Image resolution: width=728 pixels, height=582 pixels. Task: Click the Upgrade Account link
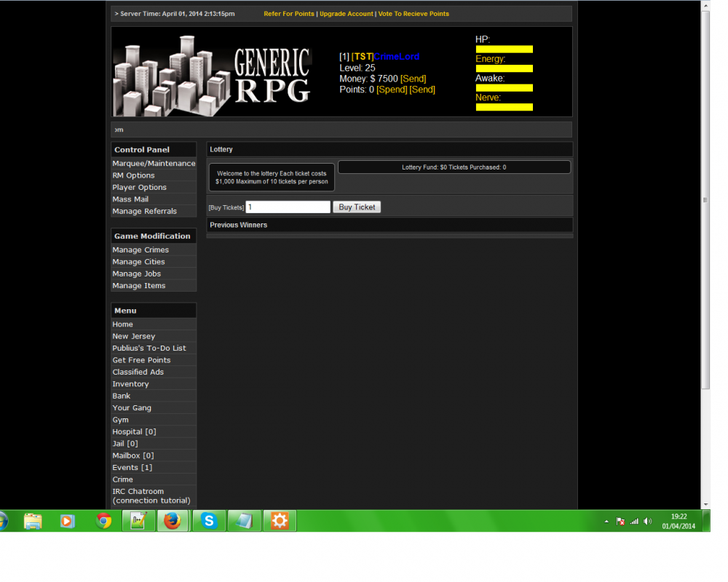[x=346, y=14]
